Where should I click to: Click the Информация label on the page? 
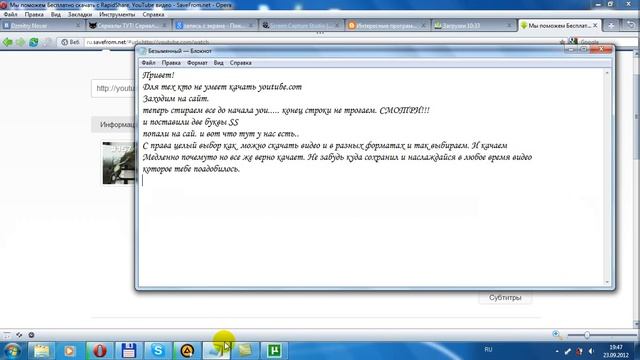(x=117, y=124)
